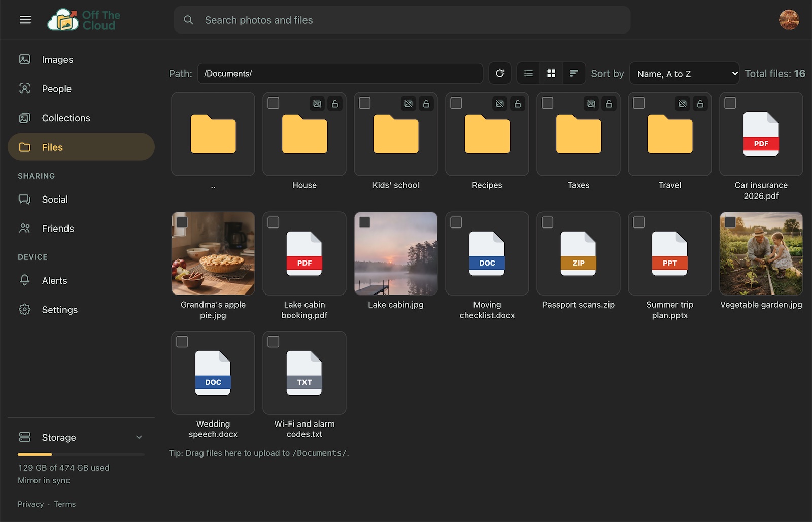Screen dimensions: 812x522
Task: Open the user avatar profile
Action: tap(789, 20)
